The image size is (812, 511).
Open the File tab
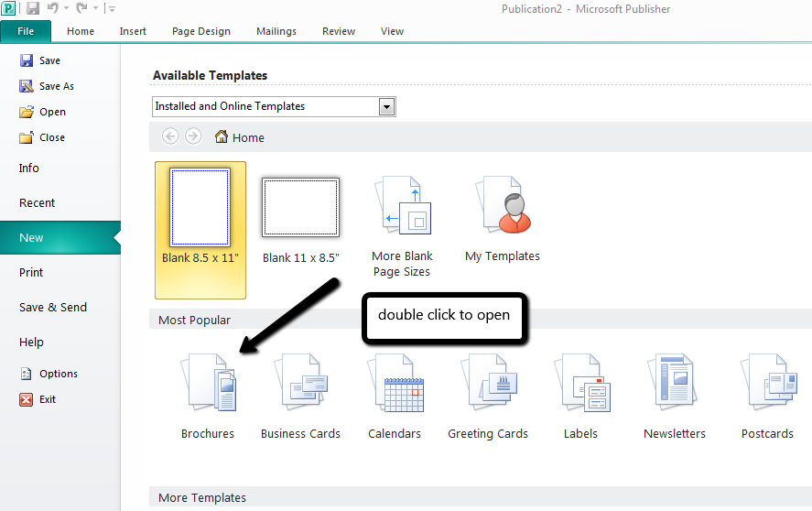click(26, 31)
